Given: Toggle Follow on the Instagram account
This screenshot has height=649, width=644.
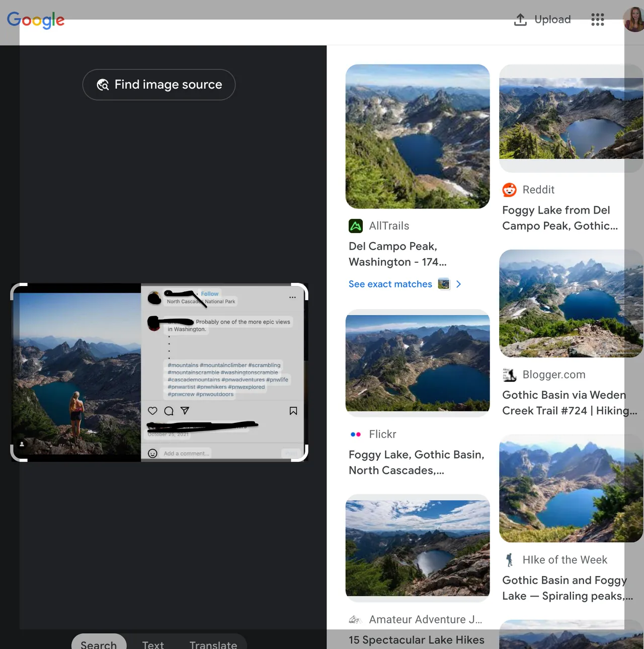Looking at the screenshot, I should point(209,294).
